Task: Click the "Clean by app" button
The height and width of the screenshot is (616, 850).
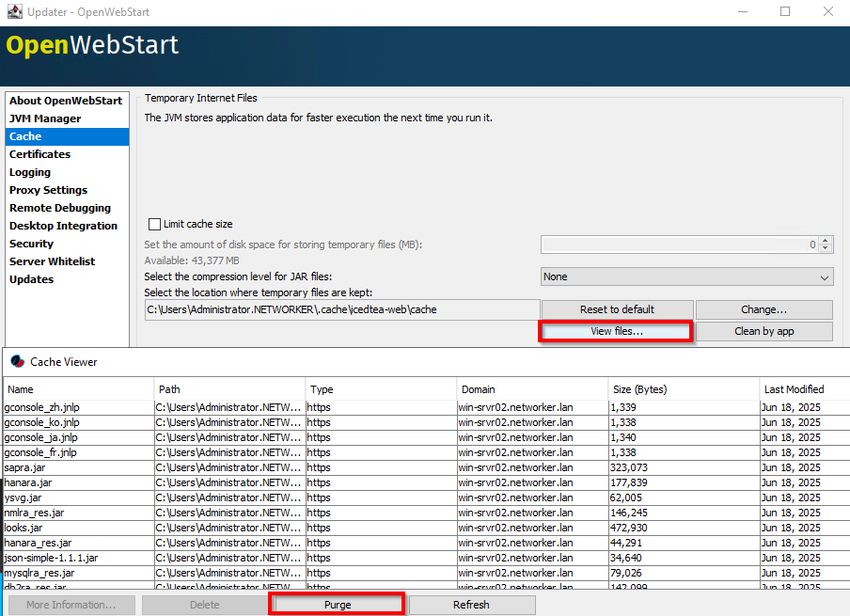Action: click(x=763, y=331)
